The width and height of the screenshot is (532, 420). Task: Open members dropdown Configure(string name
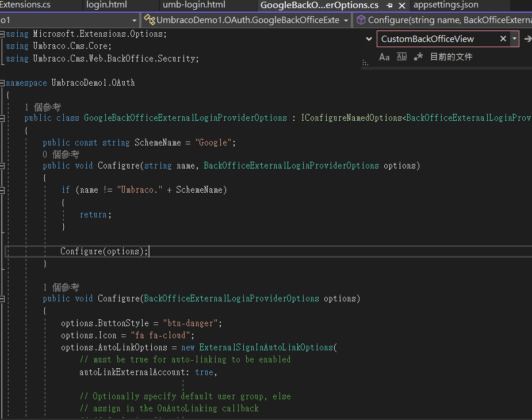443,20
